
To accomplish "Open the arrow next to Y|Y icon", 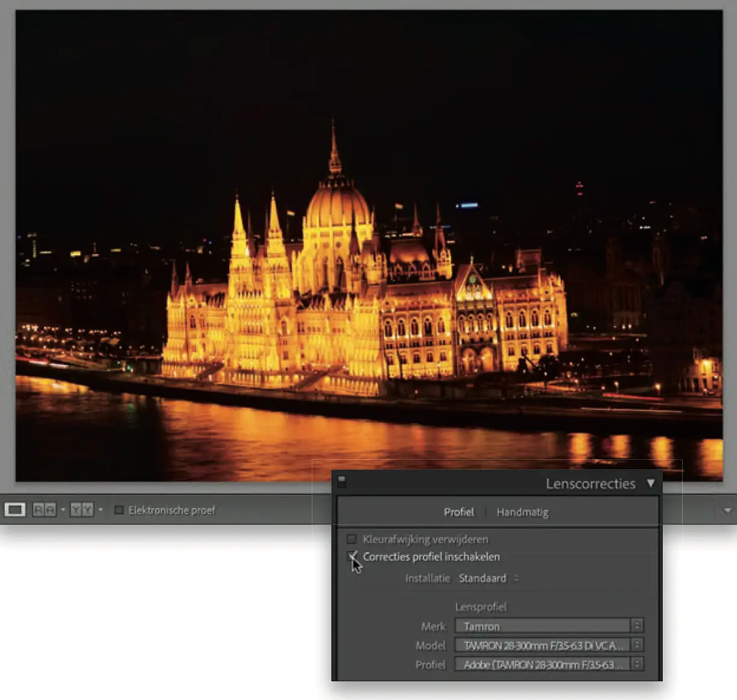I will tap(100, 510).
